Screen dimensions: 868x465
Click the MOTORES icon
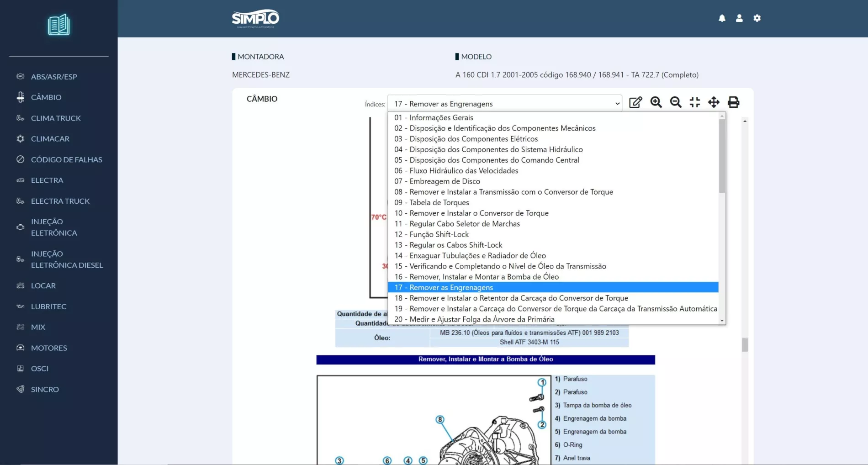[21, 348]
